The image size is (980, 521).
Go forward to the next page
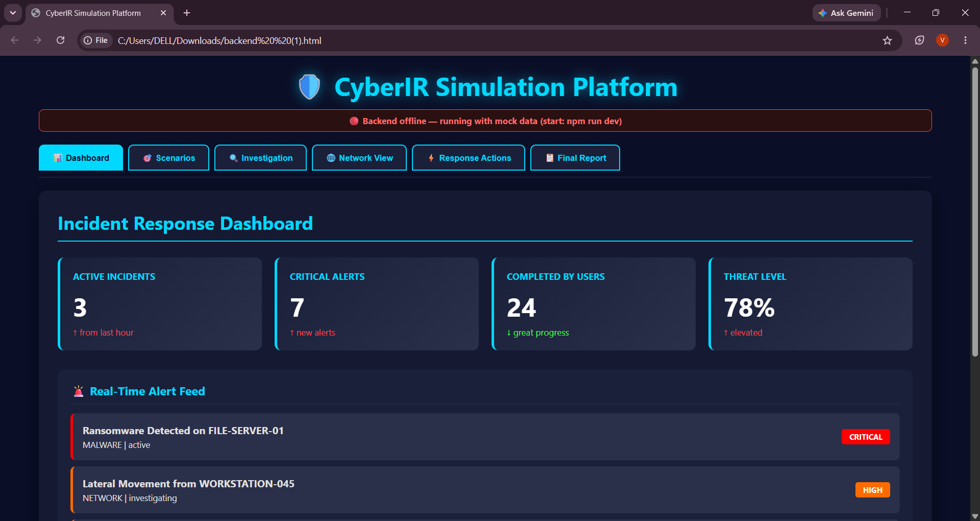pos(37,40)
